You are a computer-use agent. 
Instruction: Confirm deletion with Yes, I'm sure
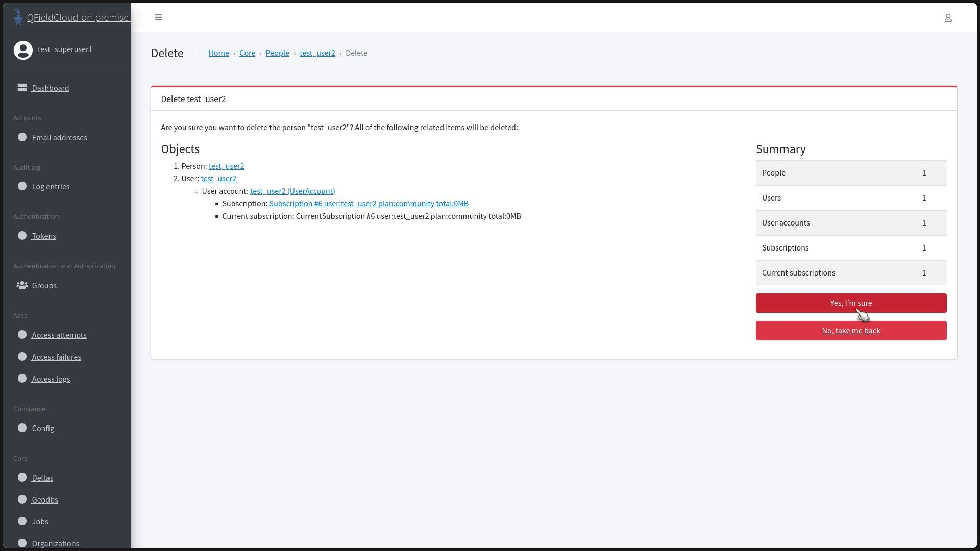click(x=851, y=303)
